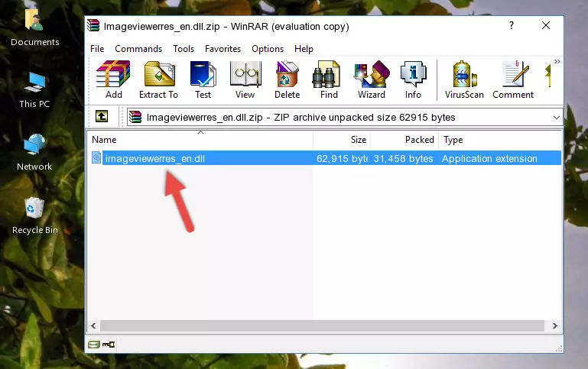Click the WinRAR title bar icon
588x369 pixels.
[93, 26]
